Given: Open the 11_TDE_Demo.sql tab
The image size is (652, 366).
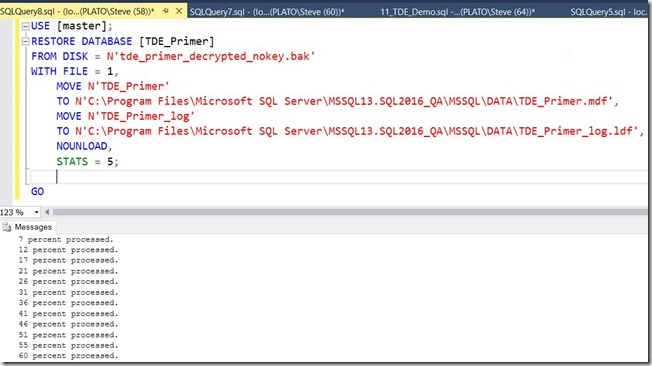Looking at the screenshot, I should click(x=458, y=12).
